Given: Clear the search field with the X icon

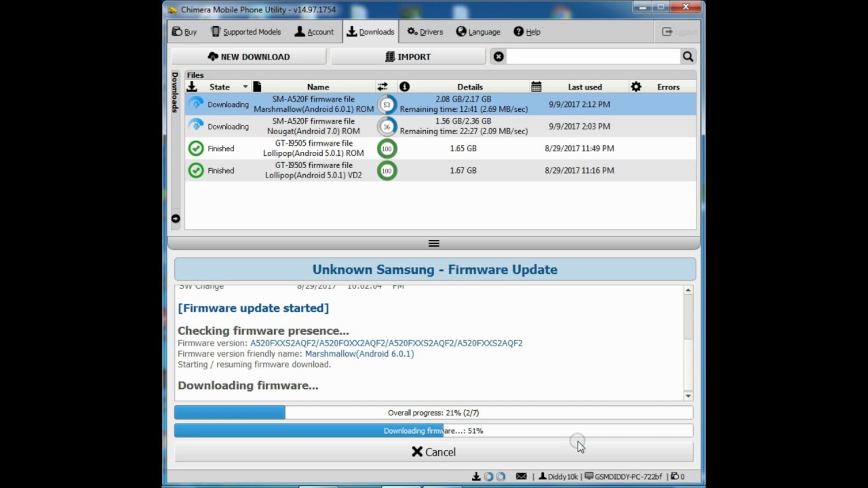Looking at the screenshot, I should pos(498,57).
